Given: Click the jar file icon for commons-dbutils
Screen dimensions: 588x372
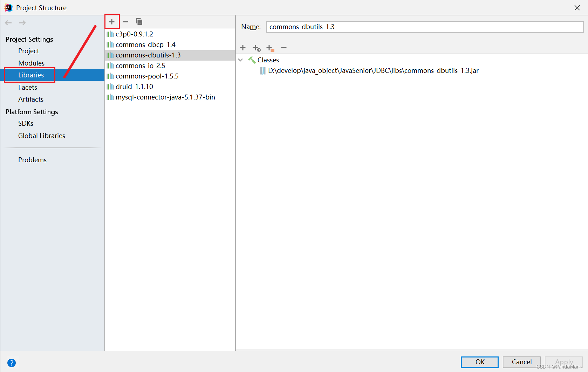Looking at the screenshot, I should (262, 71).
